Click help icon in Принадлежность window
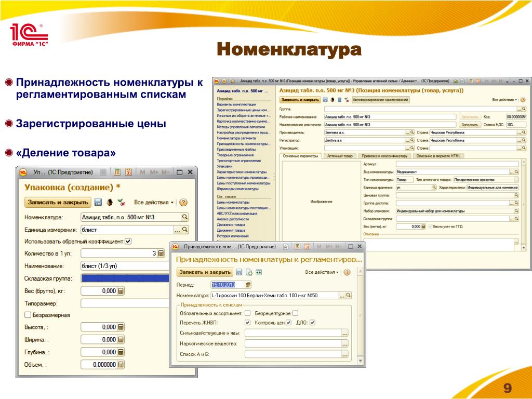This screenshot has height=399, width=532. (x=347, y=272)
